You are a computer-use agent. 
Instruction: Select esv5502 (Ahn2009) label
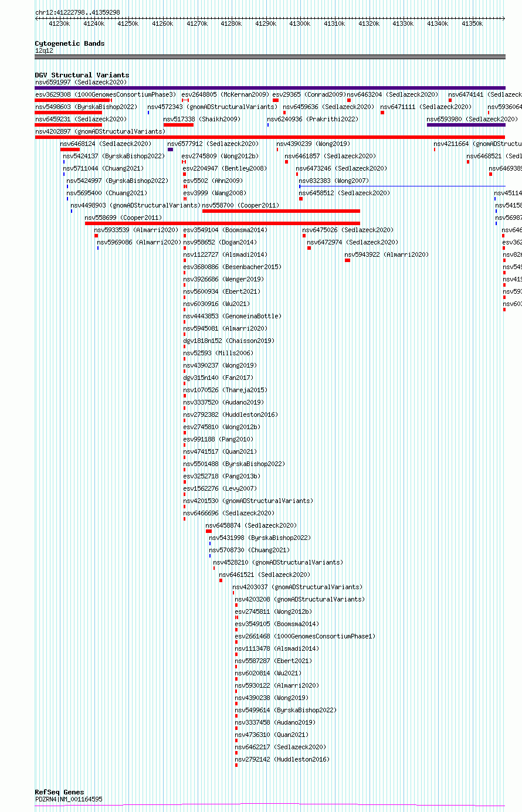(213, 181)
